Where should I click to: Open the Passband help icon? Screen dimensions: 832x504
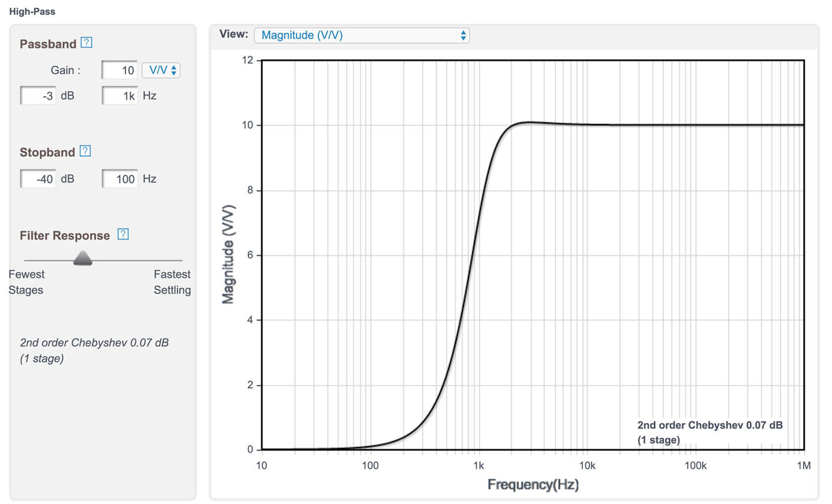(87, 43)
